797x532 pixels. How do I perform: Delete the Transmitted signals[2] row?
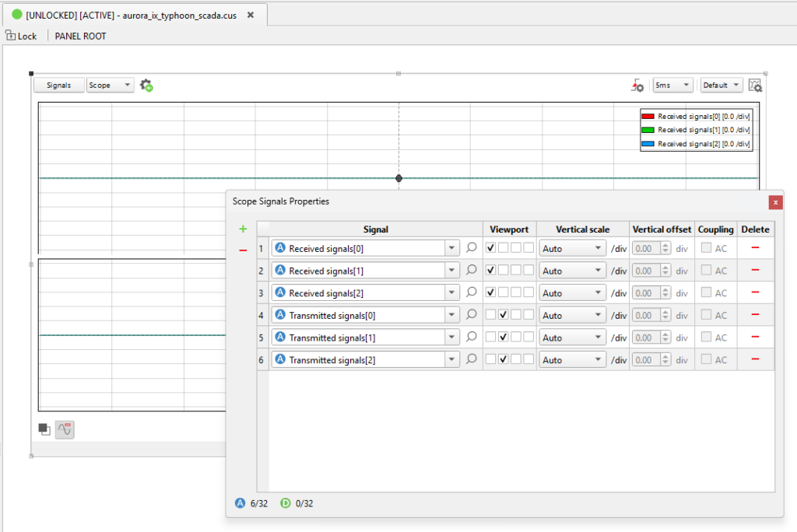755,359
